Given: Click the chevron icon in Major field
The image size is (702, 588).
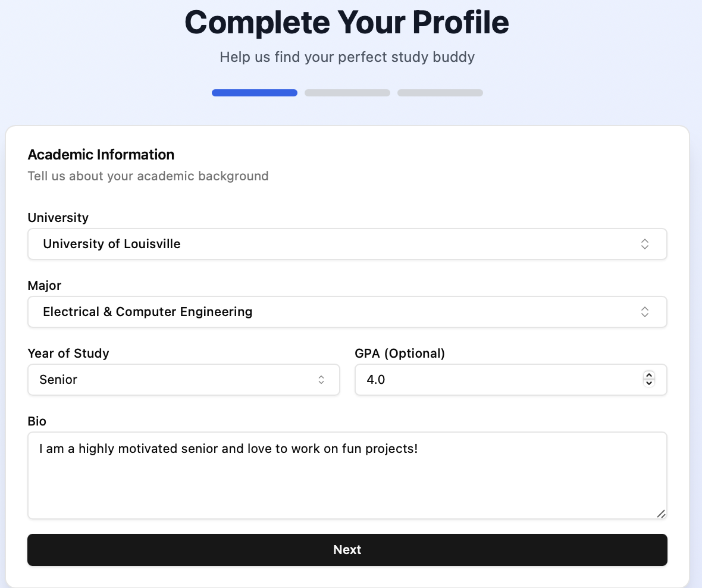Looking at the screenshot, I should tap(645, 312).
